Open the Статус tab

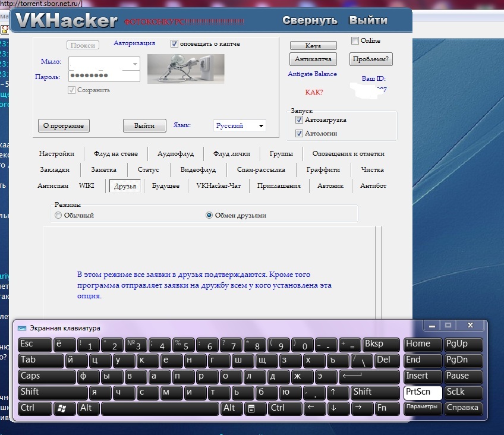click(x=148, y=169)
